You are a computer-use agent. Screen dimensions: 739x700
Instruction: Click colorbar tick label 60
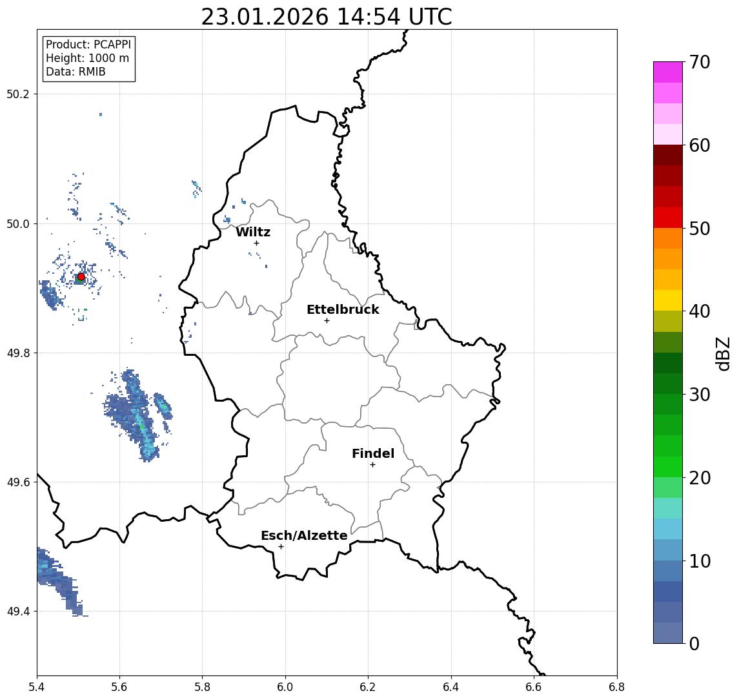coord(700,145)
